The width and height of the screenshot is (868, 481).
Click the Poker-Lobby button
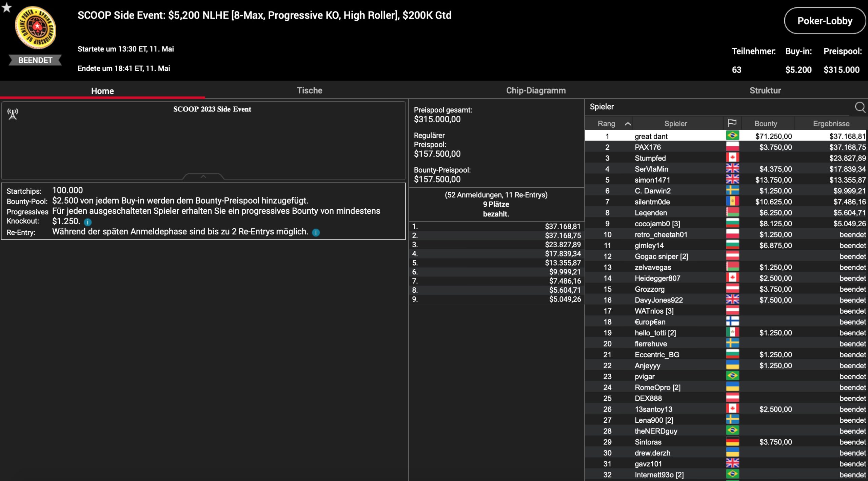[x=825, y=21]
